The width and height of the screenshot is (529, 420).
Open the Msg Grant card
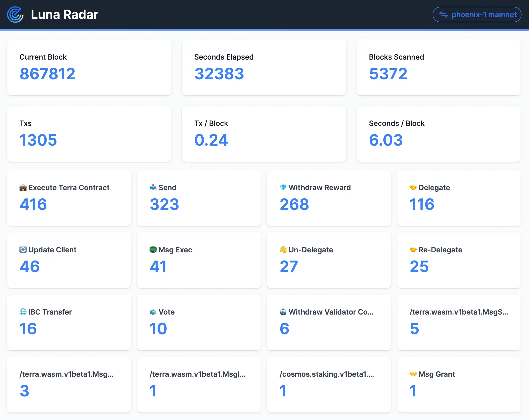coord(459,385)
